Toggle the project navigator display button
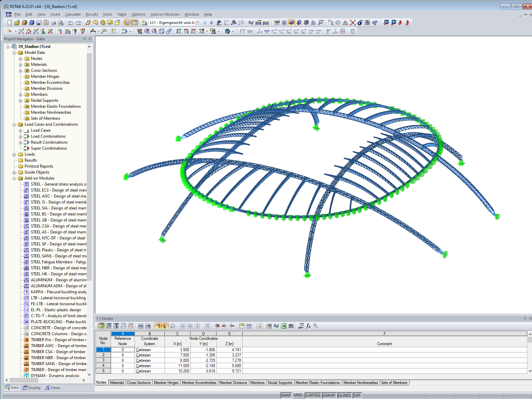Image resolution: width=532 pixels, height=399 pixels. click(127, 23)
